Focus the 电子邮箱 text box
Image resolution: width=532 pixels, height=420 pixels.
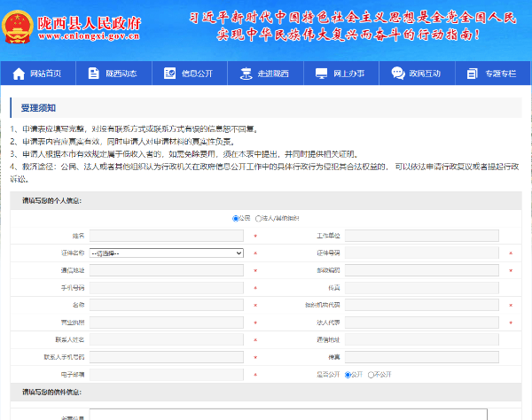tap(166, 374)
